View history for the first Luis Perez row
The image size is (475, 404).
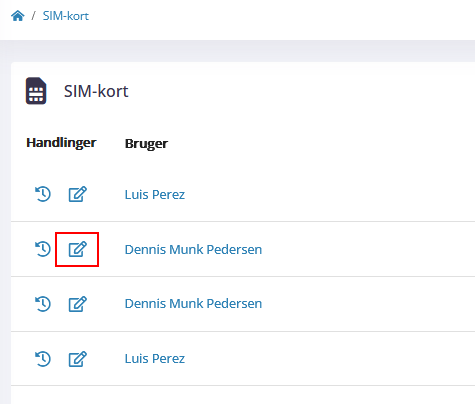(43, 194)
